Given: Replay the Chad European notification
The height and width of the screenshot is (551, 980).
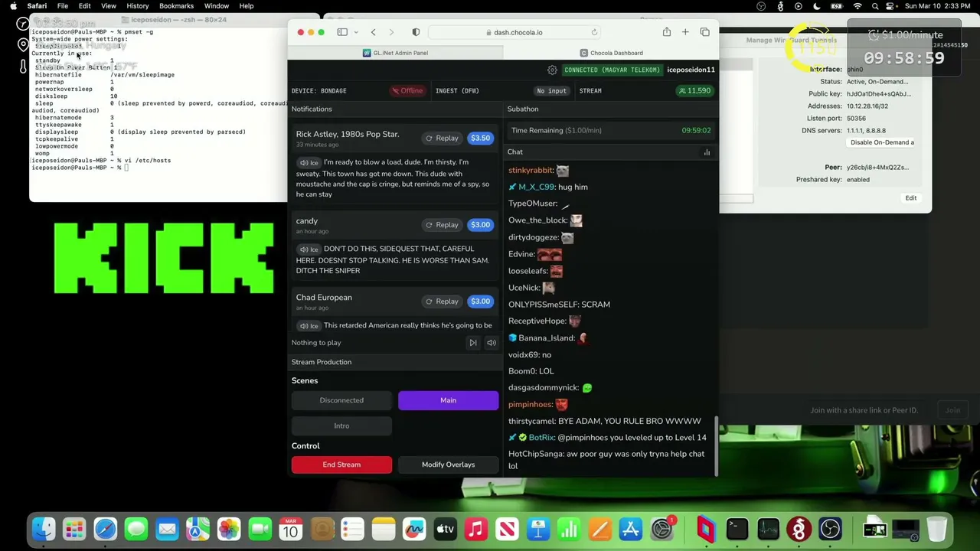Looking at the screenshot, I should [442, 302].
